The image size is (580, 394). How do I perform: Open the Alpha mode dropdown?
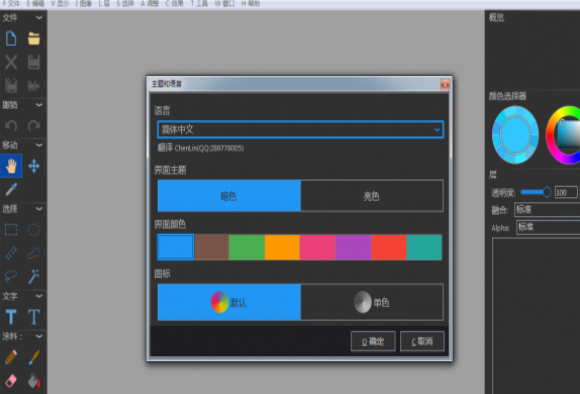[548, 227]
